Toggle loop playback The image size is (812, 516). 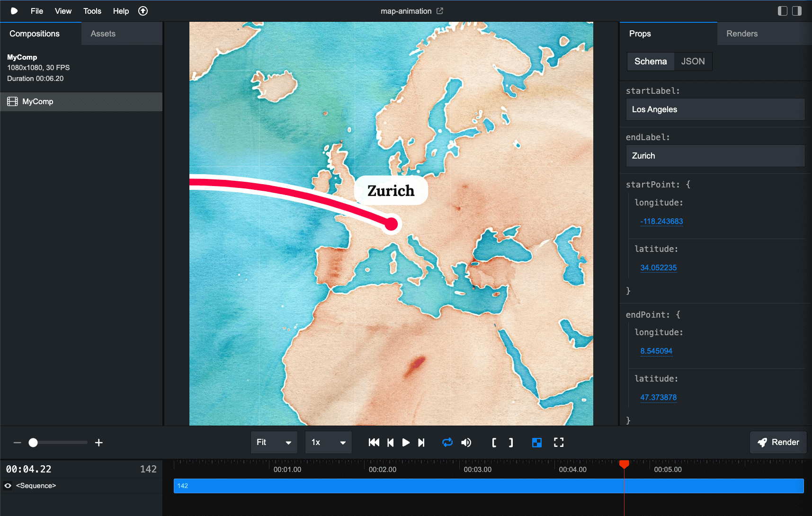pyautogui.click(x=447, y=443)
